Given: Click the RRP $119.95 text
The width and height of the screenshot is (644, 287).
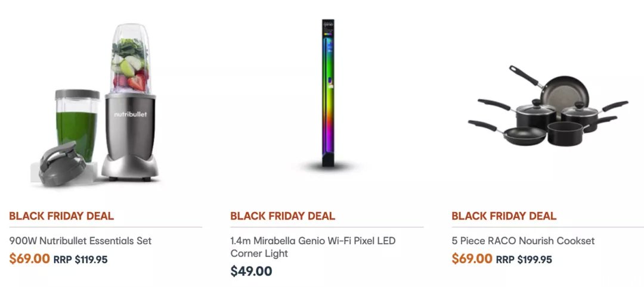Looking at the screenshot, I should 80,260.
